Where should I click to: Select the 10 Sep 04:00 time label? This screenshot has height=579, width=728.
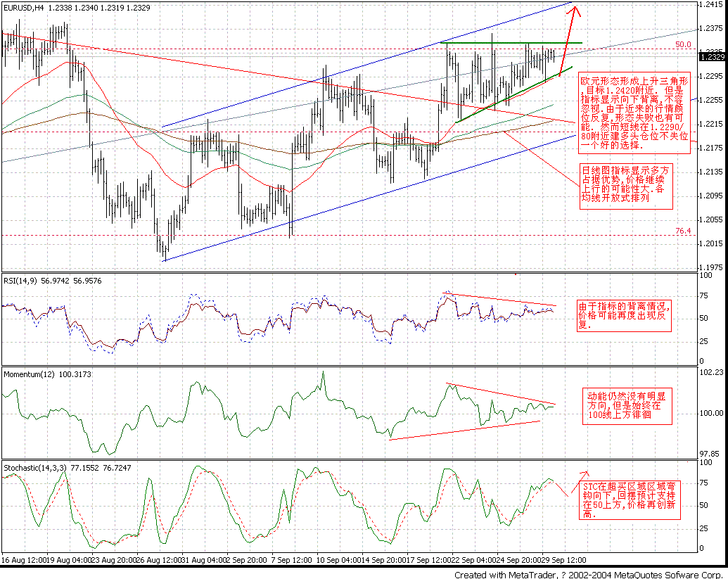(x=338, y=560)
